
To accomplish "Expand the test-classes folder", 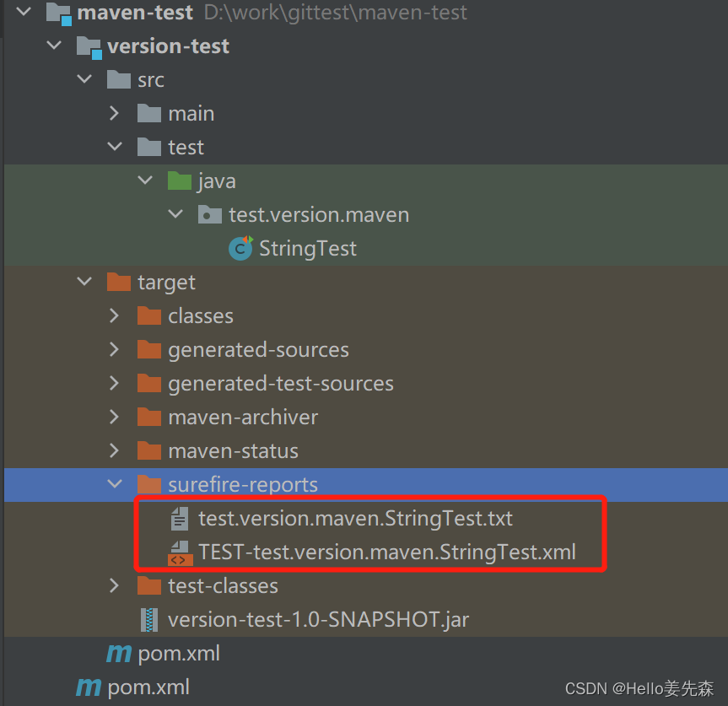I will pos(114,585).
